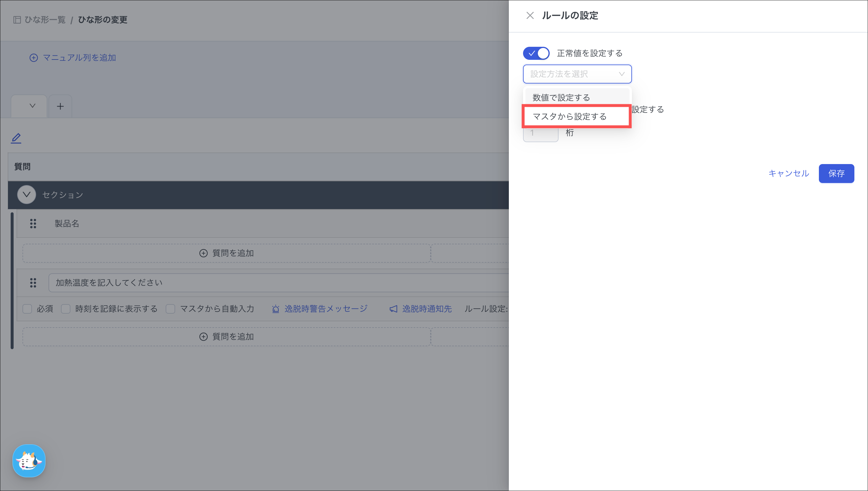Check the 必須 checkbox

27,309
